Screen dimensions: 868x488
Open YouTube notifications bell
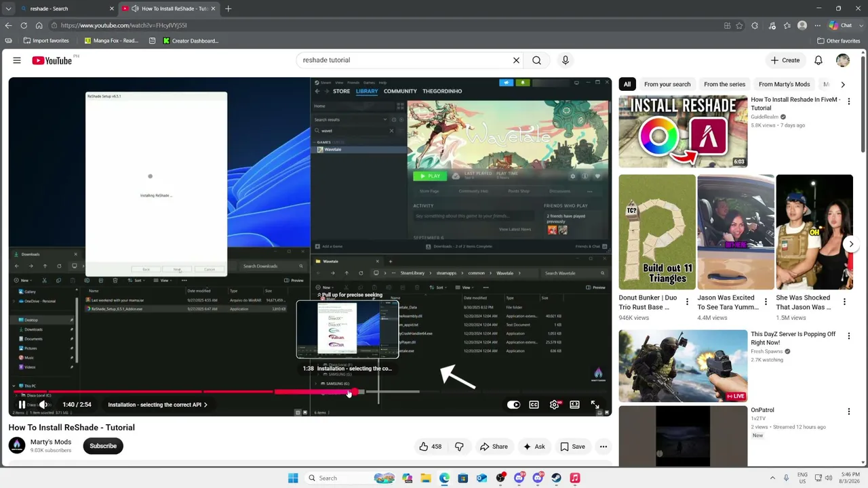pyautogui.click(x=818, y=60)
